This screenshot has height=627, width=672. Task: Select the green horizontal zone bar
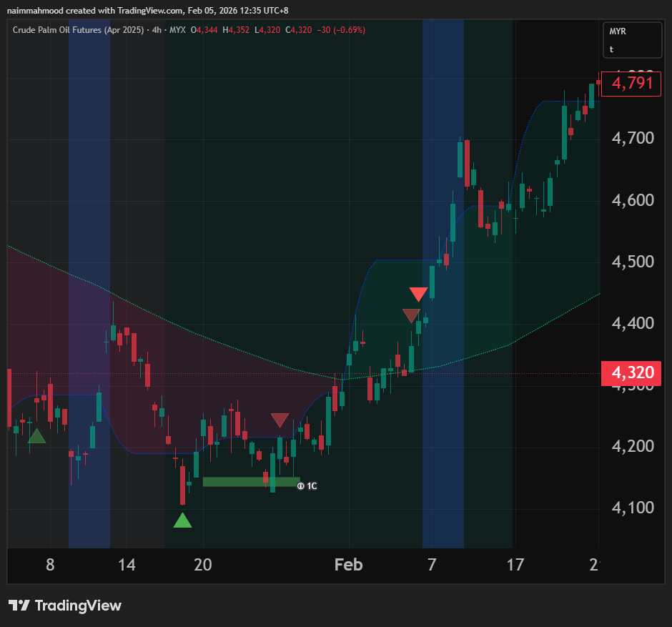pyautogui.click(x=250, y=482)
